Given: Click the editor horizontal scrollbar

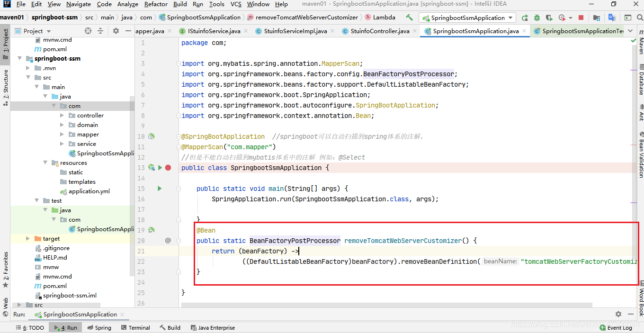Looking at the screenshot, I should (x=386, y=305).
